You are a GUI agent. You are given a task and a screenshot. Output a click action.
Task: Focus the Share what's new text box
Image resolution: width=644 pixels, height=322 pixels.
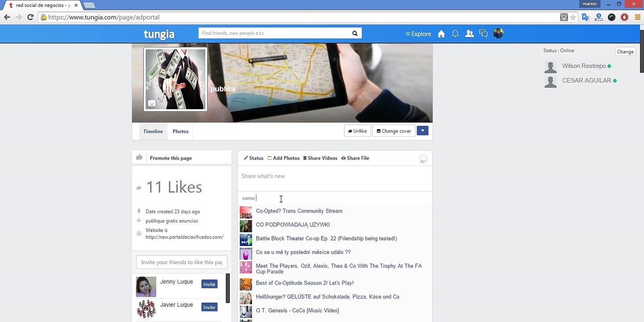click(335, 178)
